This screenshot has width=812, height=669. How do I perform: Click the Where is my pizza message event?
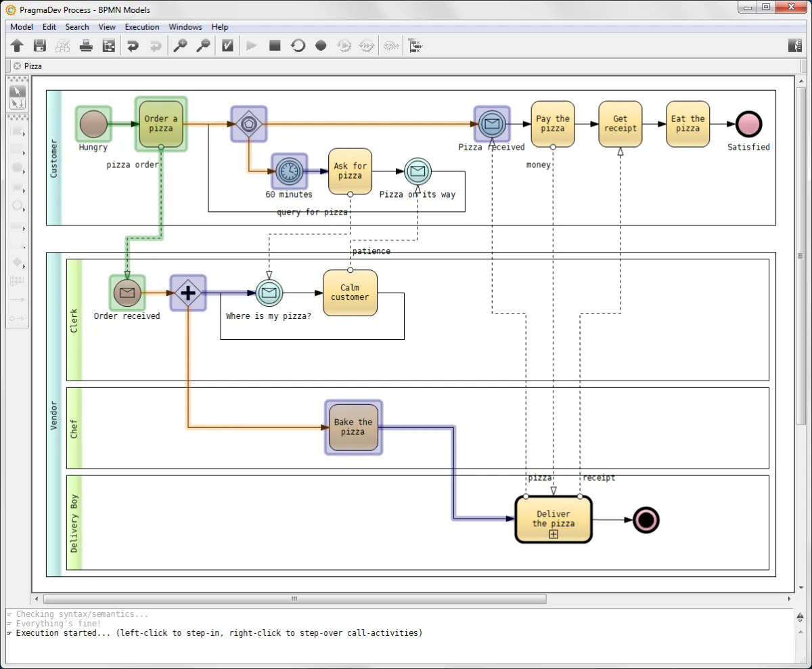269,293
